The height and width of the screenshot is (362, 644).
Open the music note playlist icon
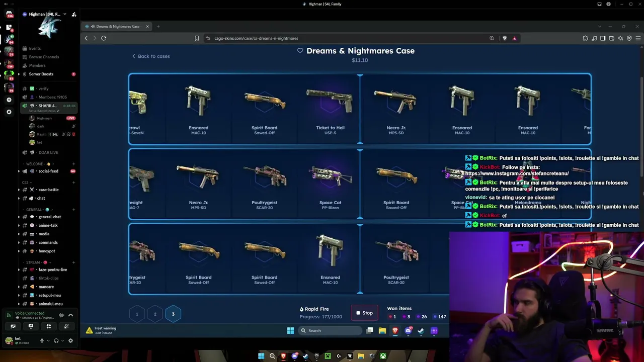click(x=594, y=38)
